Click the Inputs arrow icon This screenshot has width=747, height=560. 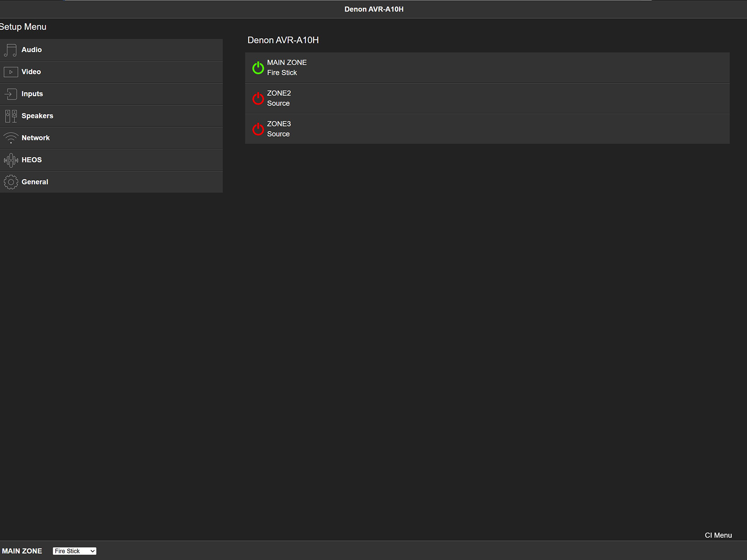11,94
